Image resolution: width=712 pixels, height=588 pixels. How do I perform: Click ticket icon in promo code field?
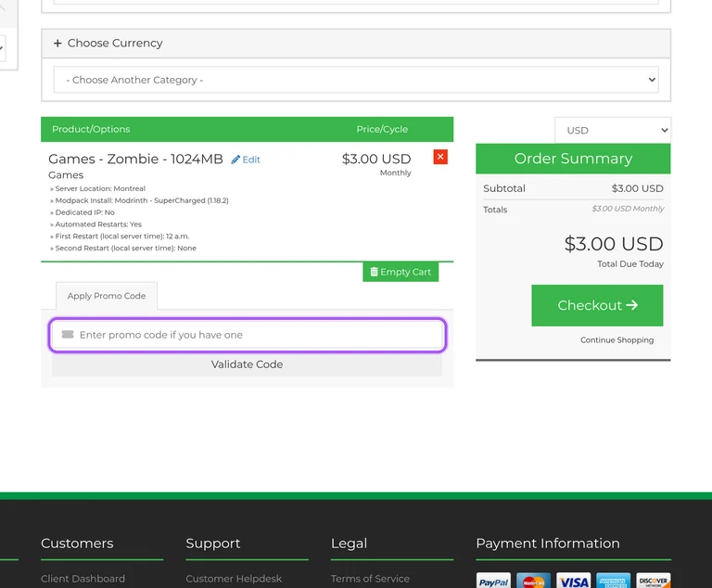tap(68, 335)
